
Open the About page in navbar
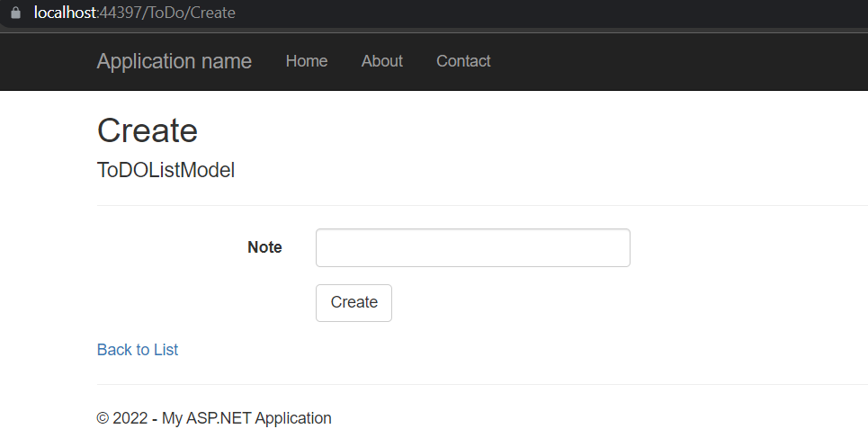tap(382, 61)
